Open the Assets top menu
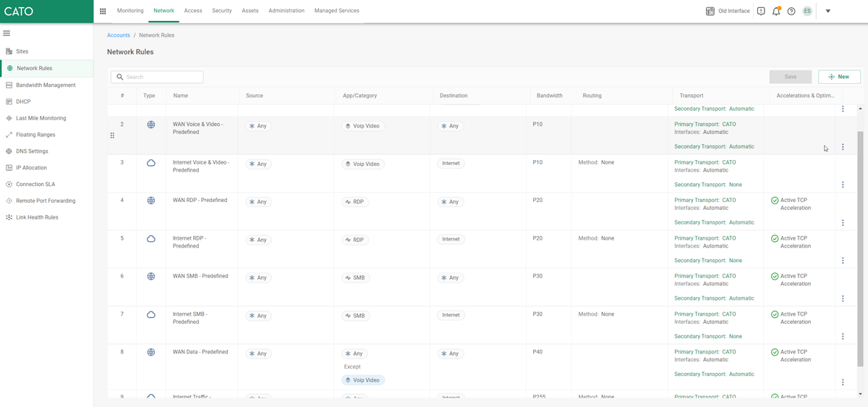Image resolution: width=868 pixels, height=407 pixels. pyautogui.click(x=250, y=11)
